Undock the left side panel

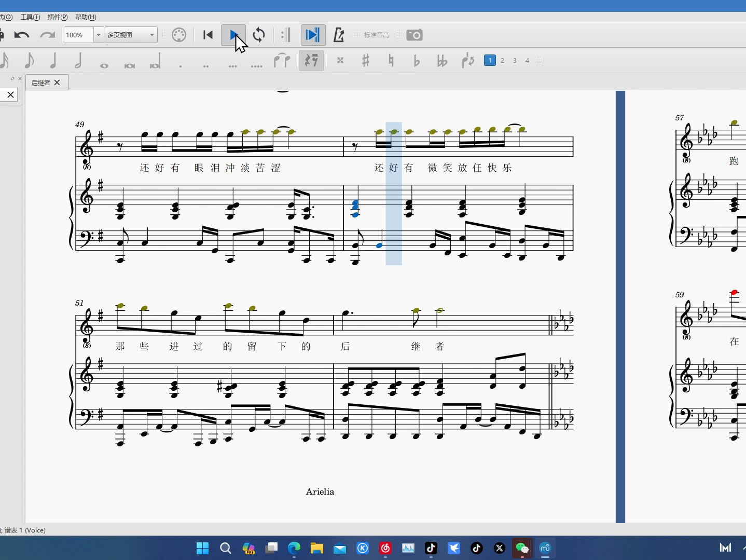tap(12, 78)
